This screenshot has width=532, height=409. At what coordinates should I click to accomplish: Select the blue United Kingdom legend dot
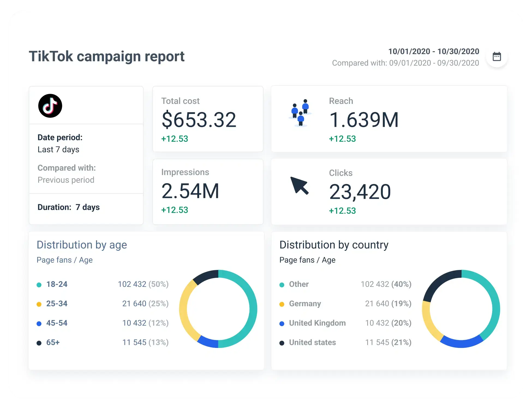point(282,323)
